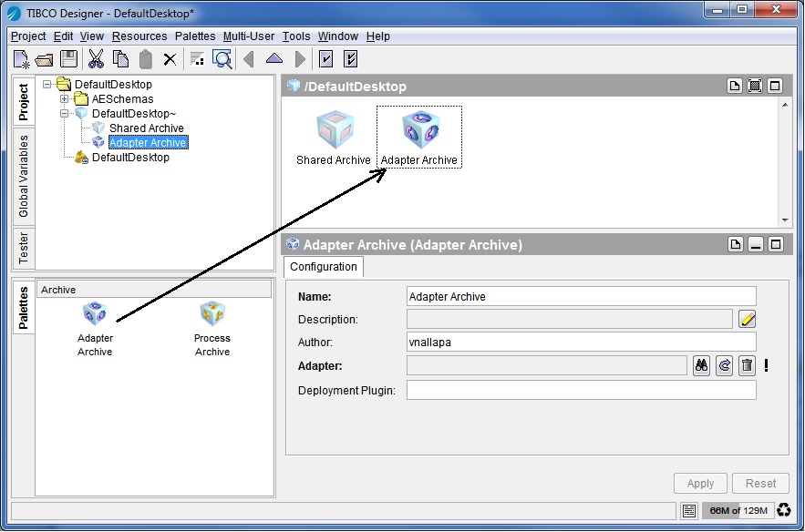Select the Adapter Archive icon in design panel
This screenshot has height=532, width=805.
pyautogui.click(x=419, y=138)
